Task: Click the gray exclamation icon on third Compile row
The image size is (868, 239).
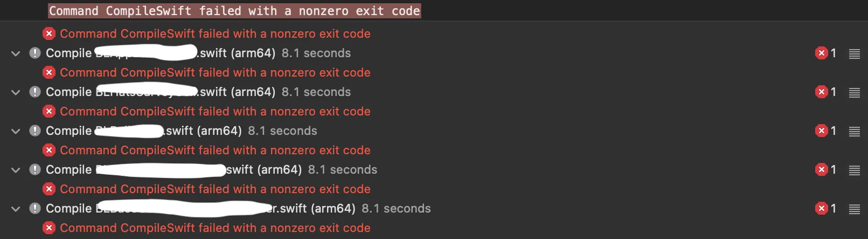Action: 35,131
